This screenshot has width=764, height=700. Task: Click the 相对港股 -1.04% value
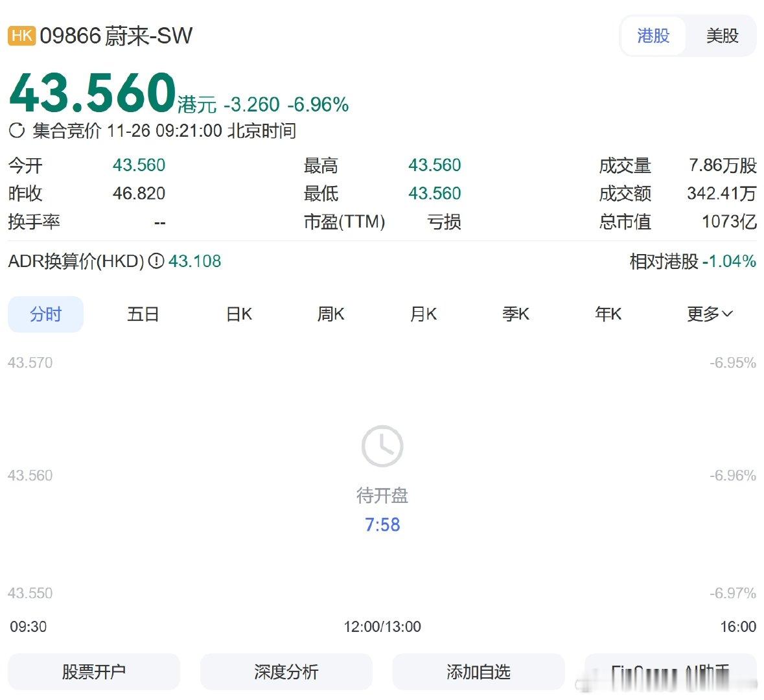coord(730,261)
